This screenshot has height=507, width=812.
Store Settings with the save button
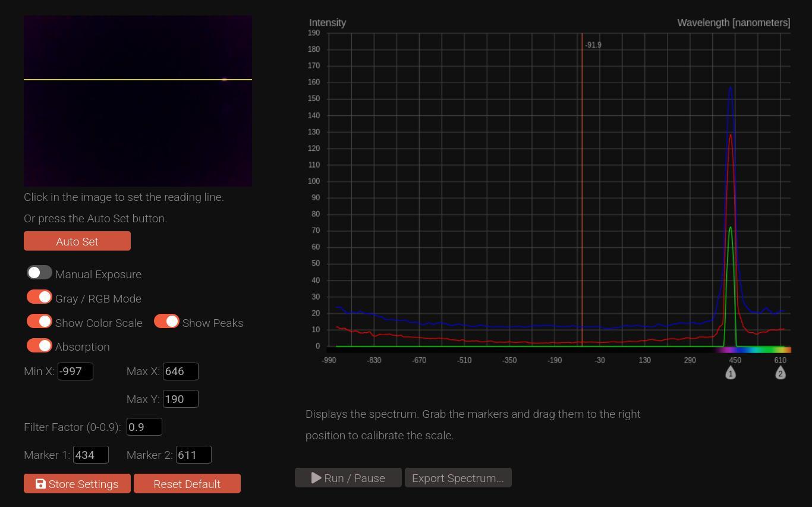click(77, 483)
